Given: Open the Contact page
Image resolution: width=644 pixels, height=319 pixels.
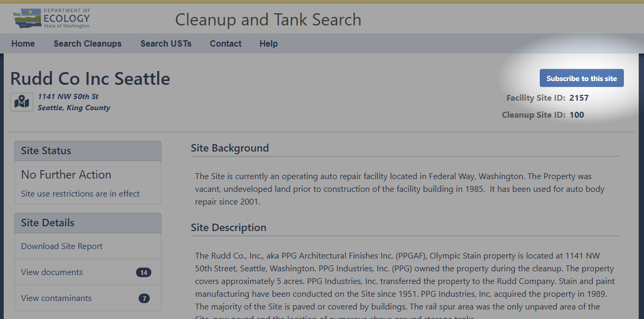Looking at the screenshot, I should (225, 43).
